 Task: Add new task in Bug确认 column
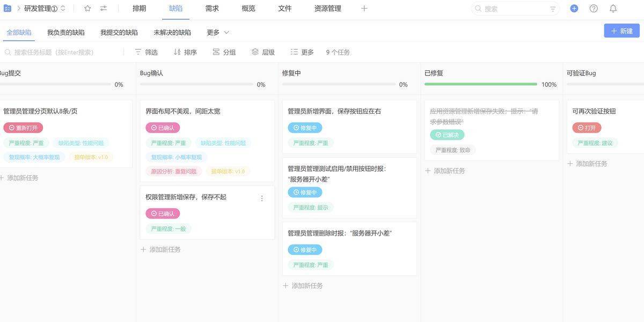(160, 250)
